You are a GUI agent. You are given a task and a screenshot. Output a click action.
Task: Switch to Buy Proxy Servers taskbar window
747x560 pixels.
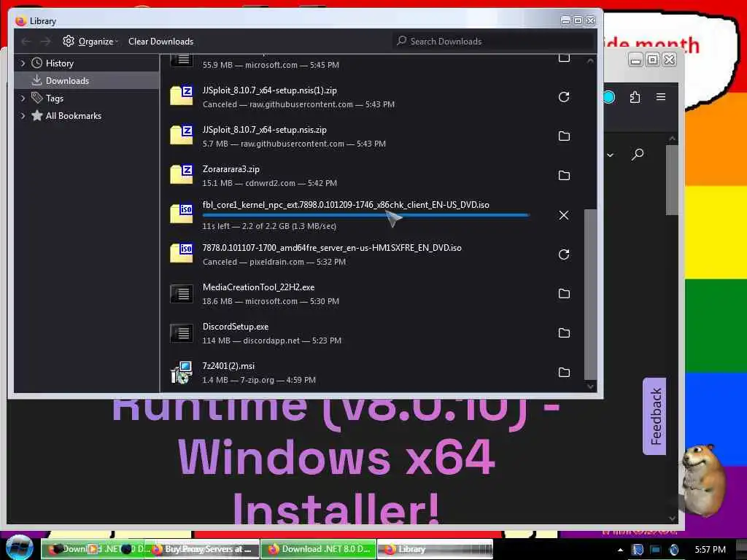(203, 549)
